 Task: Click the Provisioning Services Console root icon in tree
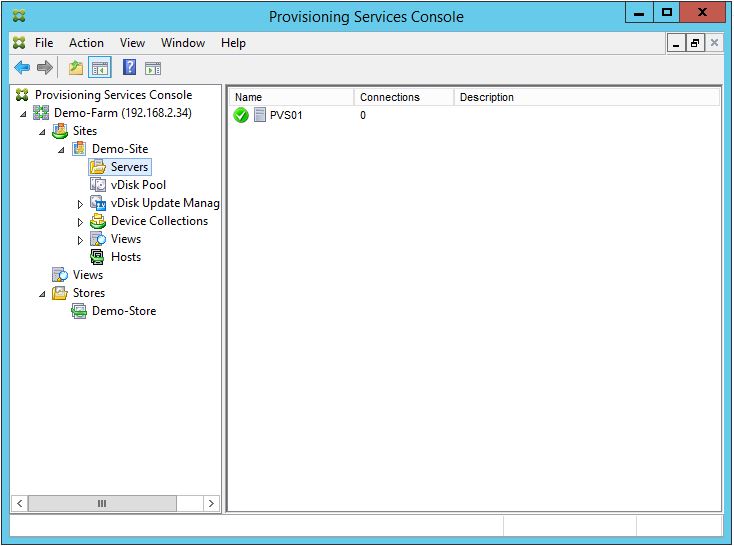point(22,95)
